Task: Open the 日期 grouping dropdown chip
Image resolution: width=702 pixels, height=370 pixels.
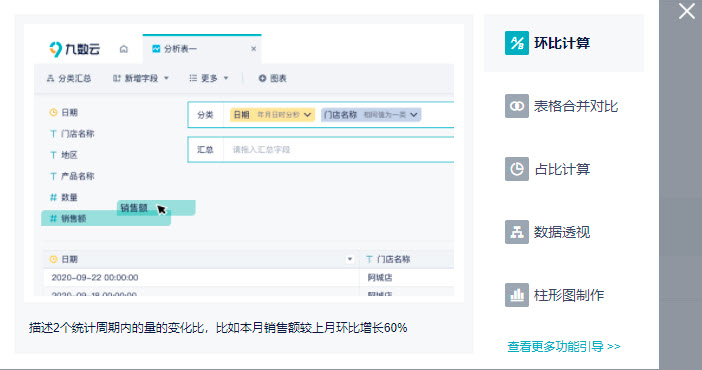Action: click(272, 115)
